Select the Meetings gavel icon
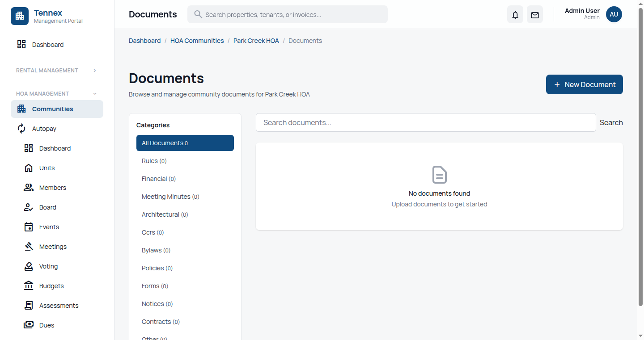This screenshot has height=340, width=644. (x=29, y=246)
